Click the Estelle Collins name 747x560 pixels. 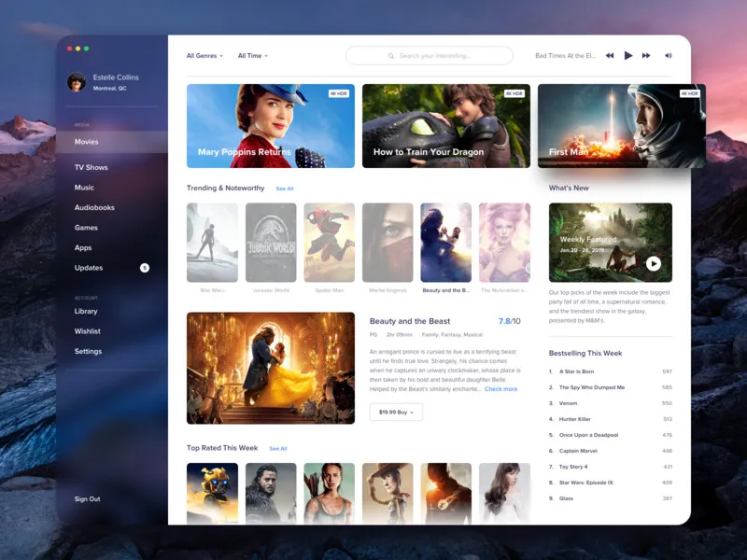click(116, 77)
